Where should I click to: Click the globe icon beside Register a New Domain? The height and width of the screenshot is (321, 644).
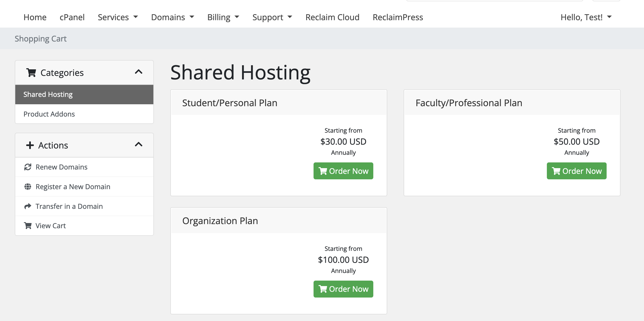click(x=28, y=187)
